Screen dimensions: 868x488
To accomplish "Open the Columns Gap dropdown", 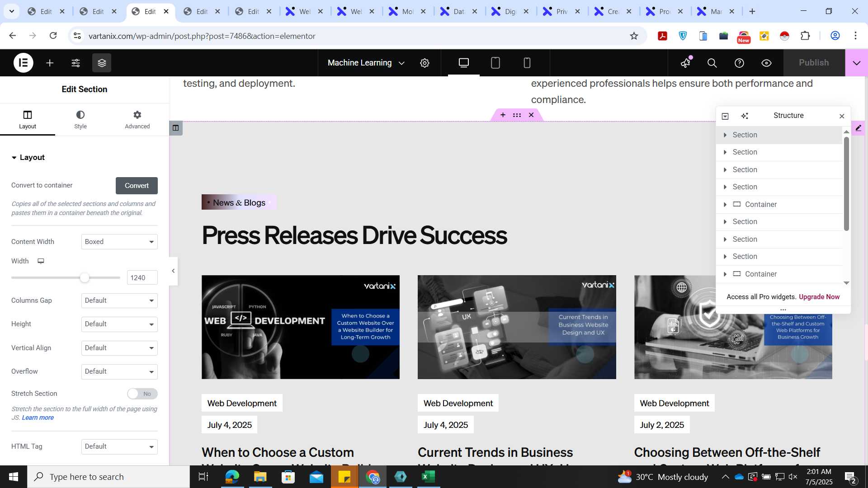I will [119, 300].
